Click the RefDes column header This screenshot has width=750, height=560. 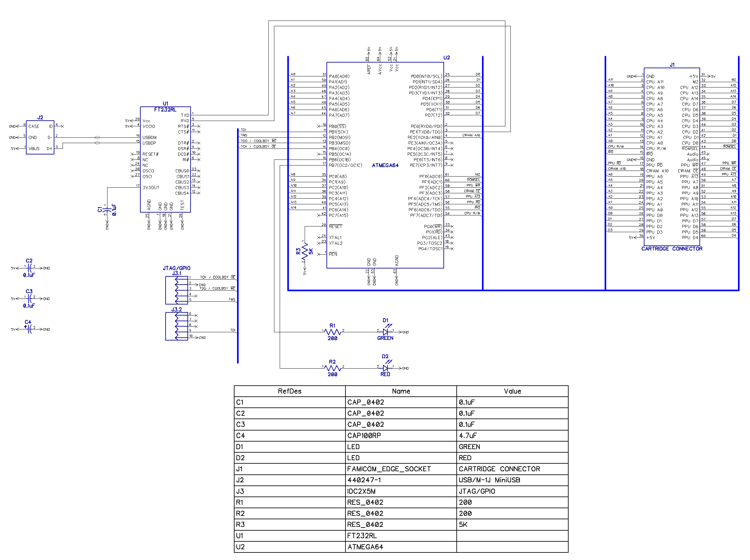click(x=290, y=391)
